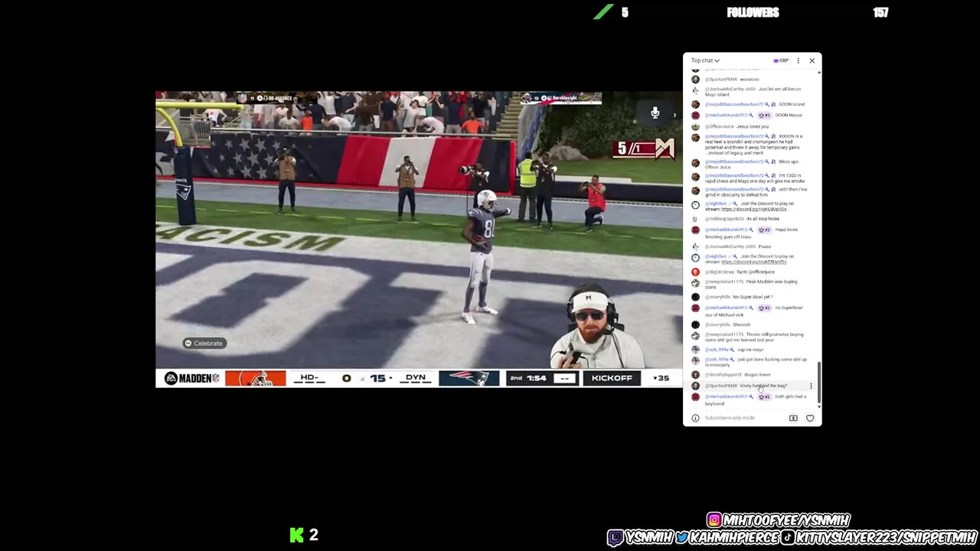Click OfficerJuice avatar beside 'Jesus loves you'
The image size is (980, 551).
[695, 126]
